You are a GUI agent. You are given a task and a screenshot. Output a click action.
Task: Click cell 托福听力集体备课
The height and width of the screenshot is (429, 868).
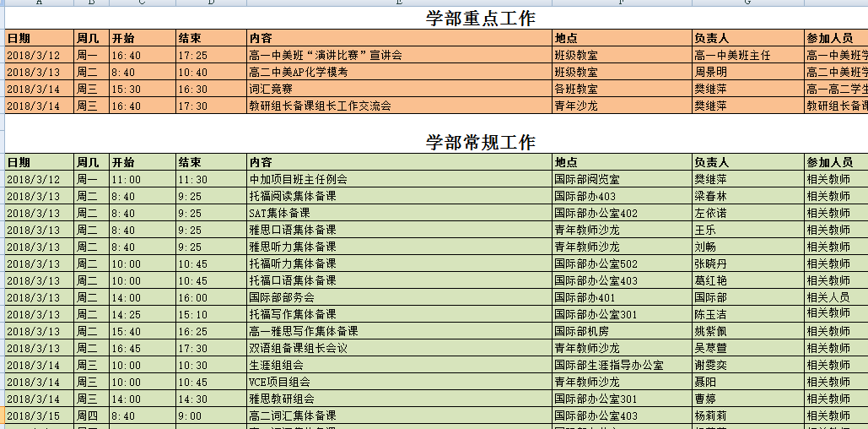tap(400, 263)
